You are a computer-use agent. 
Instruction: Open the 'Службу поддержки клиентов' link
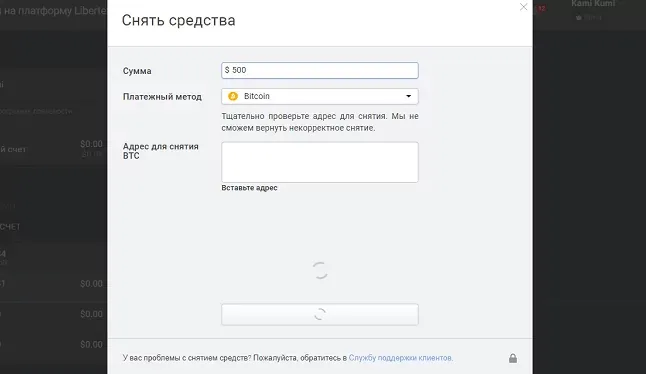[x=400, y=358]
